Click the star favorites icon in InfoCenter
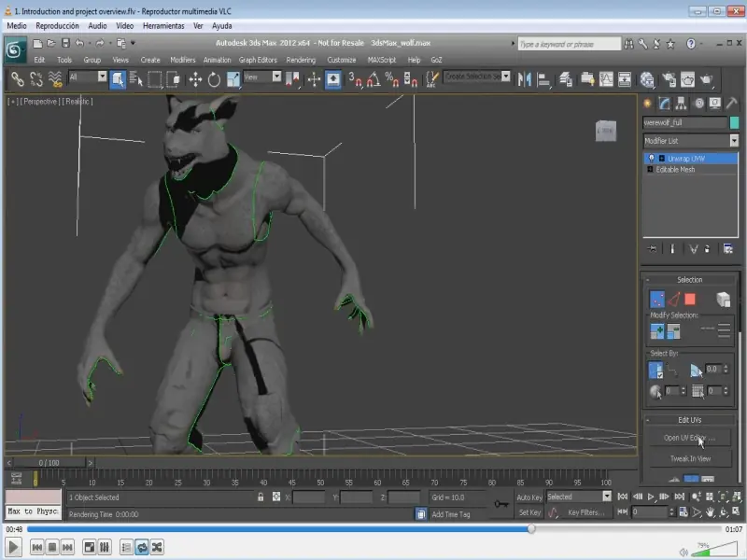The width and height of the screenshot is (747, 560). [x=670, y=44]
